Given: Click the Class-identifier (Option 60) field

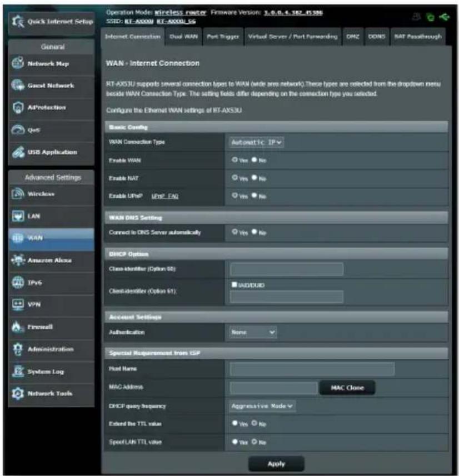Looking at the screenshot, I should 287,269.
